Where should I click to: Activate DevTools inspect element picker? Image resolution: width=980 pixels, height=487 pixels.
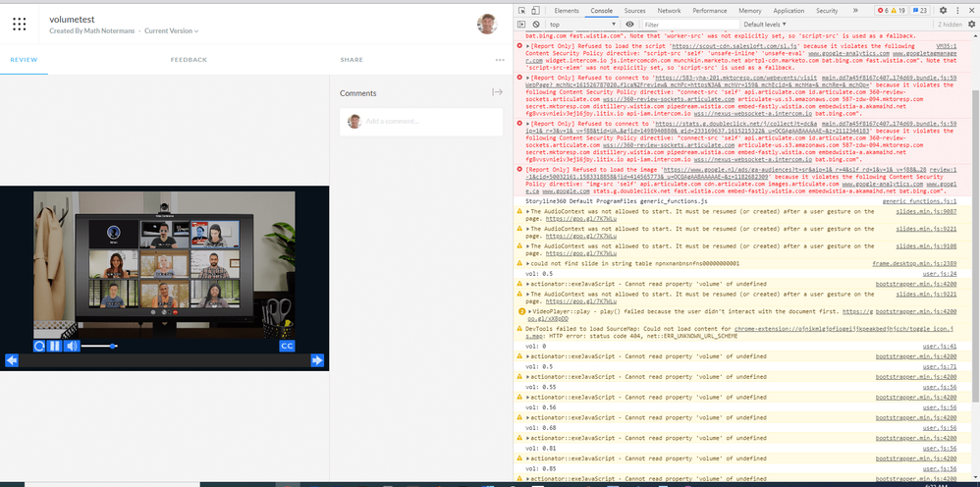[x=521, y=11]
